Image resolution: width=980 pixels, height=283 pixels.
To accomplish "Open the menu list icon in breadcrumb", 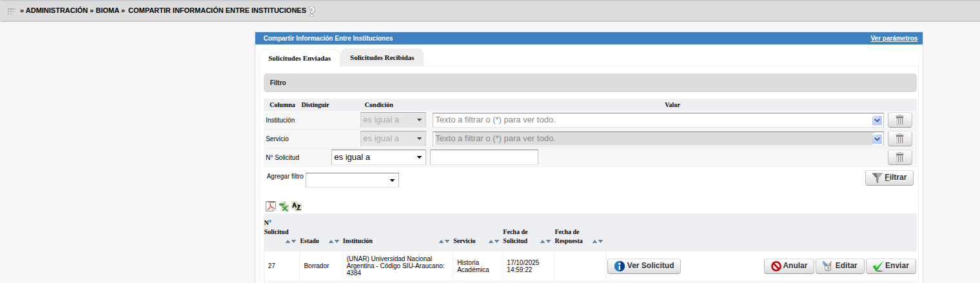I will tap(11, 11).
